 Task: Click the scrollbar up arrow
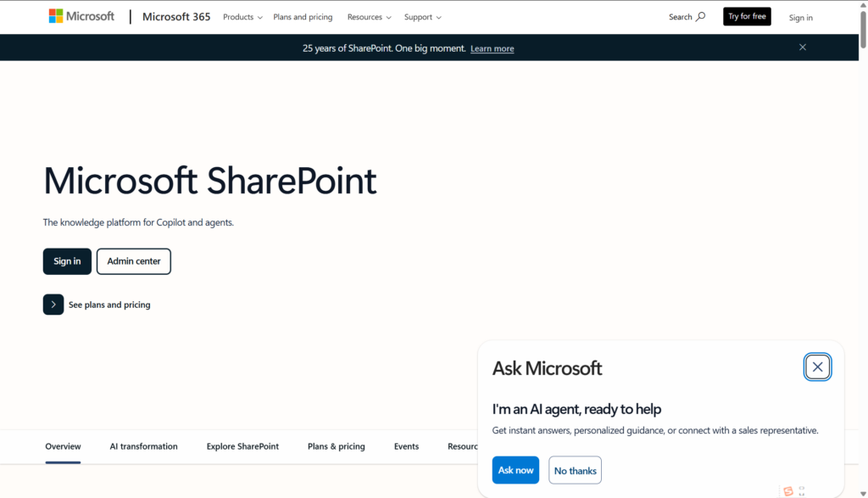(862, 6)
